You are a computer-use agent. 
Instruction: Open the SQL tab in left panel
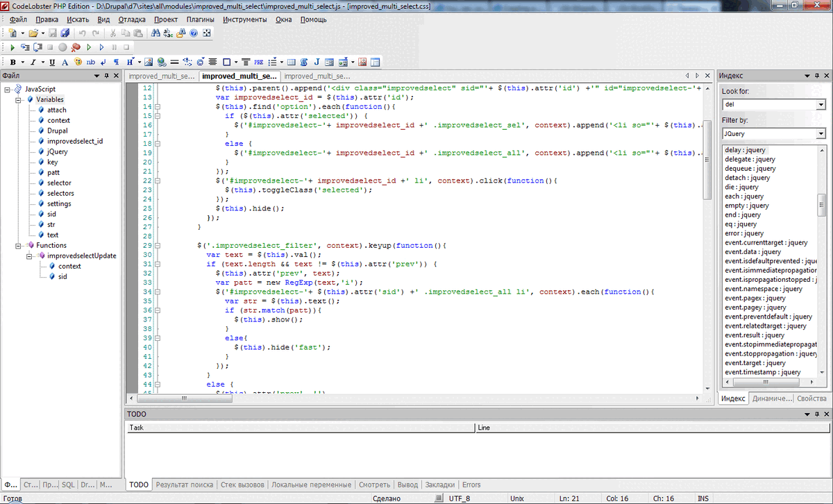(68, 485)
